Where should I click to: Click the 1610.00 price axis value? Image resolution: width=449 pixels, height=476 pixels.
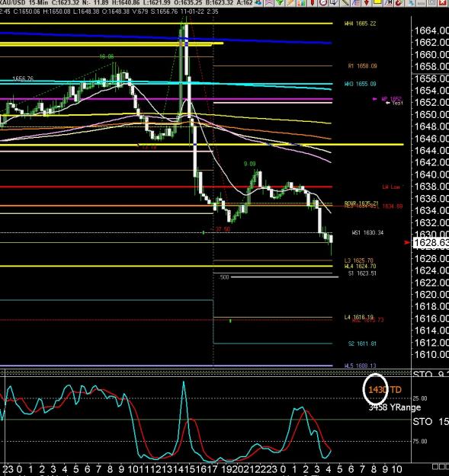pyautogui.click(x=431, y=355)
